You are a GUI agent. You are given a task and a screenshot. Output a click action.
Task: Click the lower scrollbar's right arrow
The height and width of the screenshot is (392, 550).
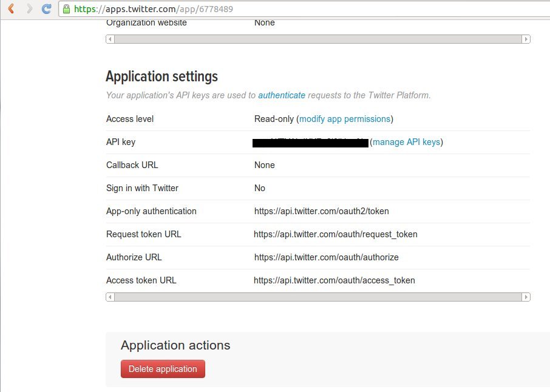(526, 297)
